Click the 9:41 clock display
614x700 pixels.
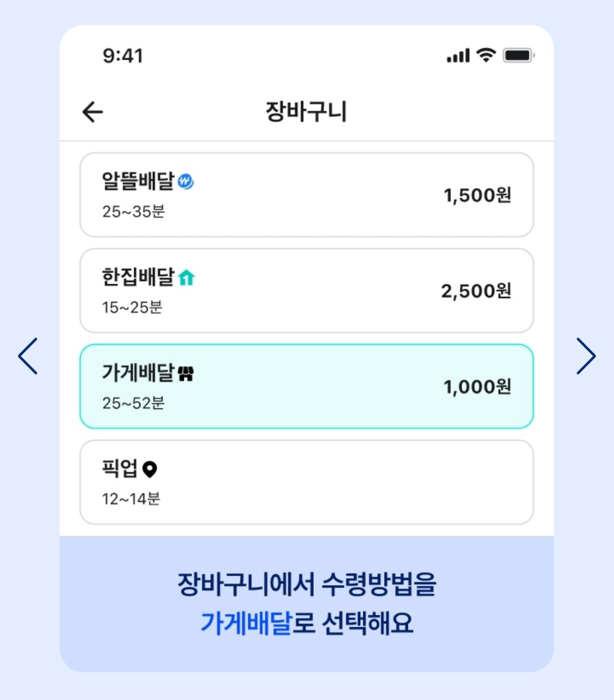coord(123,56)
